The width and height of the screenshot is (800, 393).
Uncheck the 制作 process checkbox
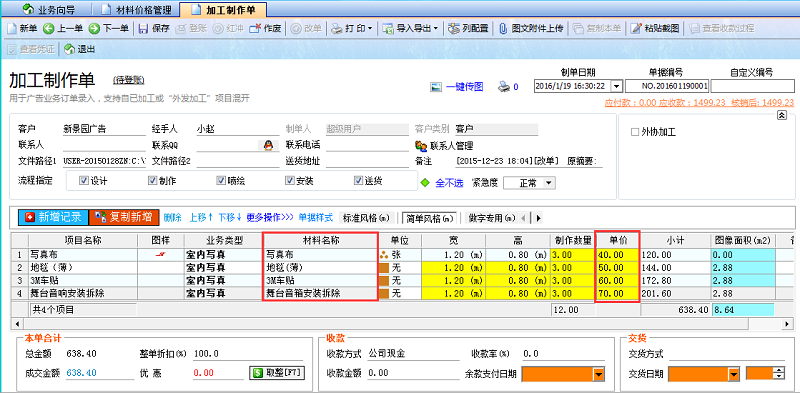[152, 180]
